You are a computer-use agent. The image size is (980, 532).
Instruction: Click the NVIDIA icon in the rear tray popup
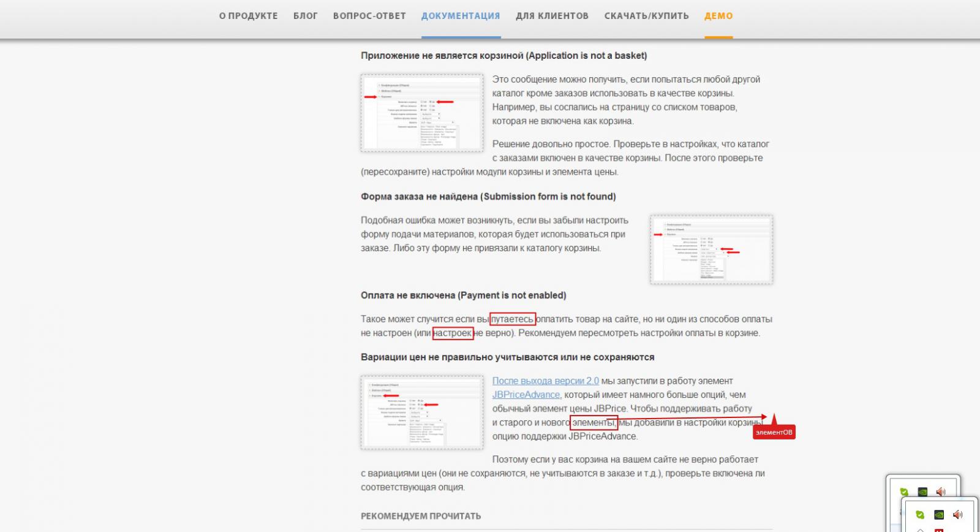pyautogui.click(x=922, y=491)
